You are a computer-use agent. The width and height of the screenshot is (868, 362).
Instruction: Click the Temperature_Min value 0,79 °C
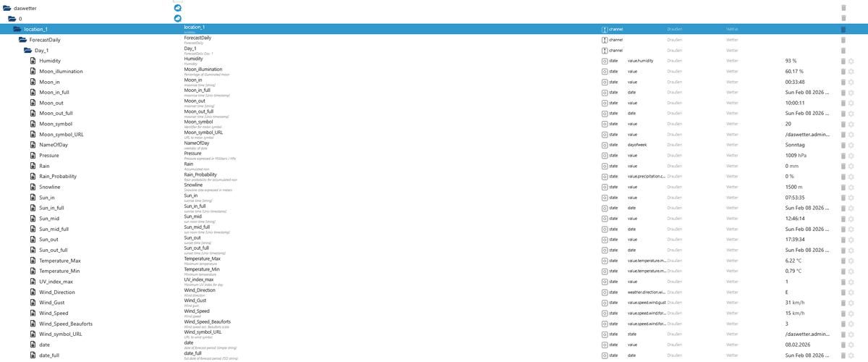793,271
